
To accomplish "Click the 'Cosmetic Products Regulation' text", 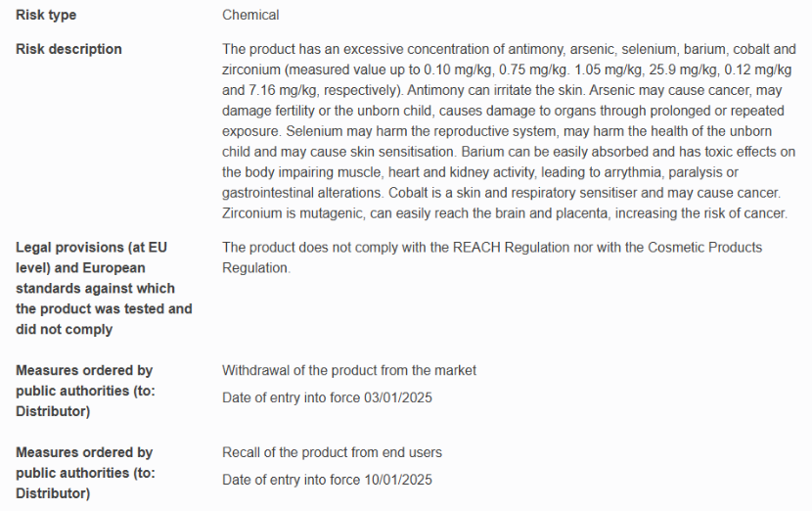I will click(x=492, y=257).
